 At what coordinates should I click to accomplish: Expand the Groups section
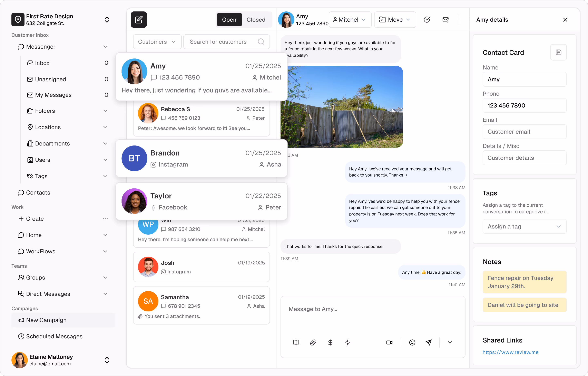coord(105,278)
